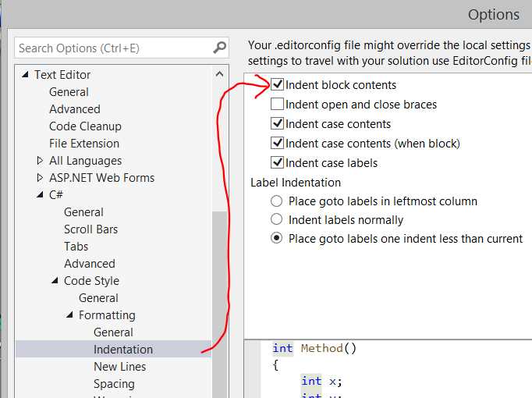
Task: Select the ASP.NET Web Forms item
Action: (101, 177)
